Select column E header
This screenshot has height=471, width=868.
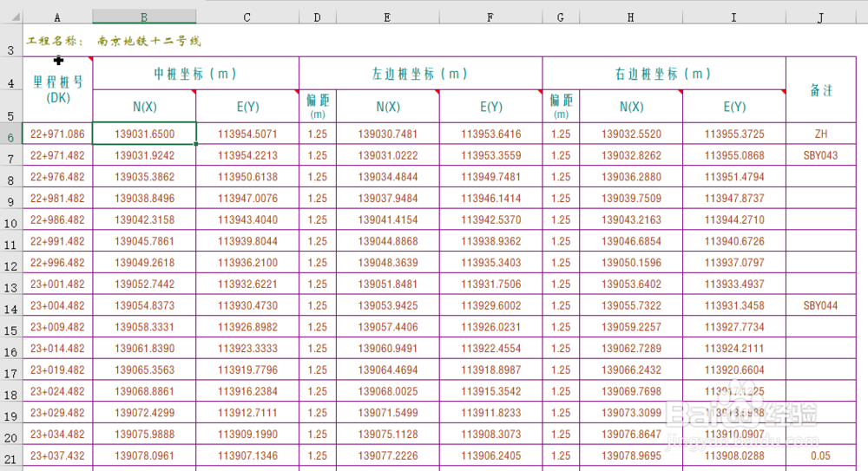(x=387, y=17)
